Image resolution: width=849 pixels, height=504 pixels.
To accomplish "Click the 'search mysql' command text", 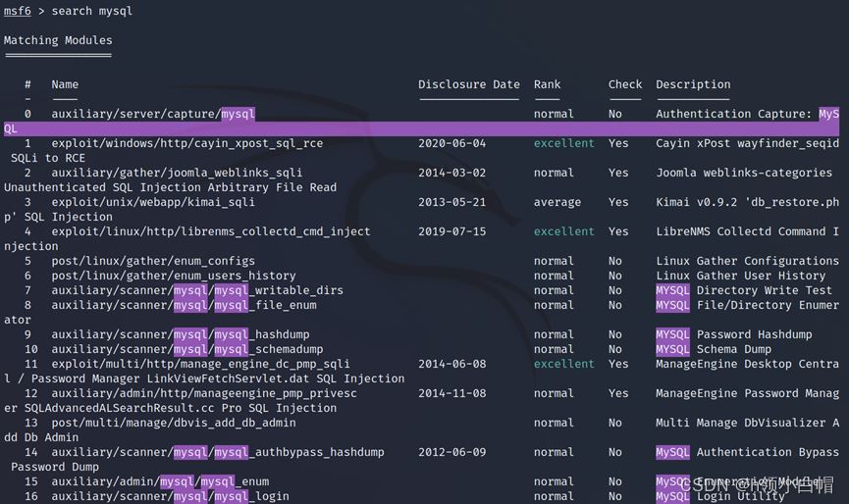I will [x=92, y=11].
